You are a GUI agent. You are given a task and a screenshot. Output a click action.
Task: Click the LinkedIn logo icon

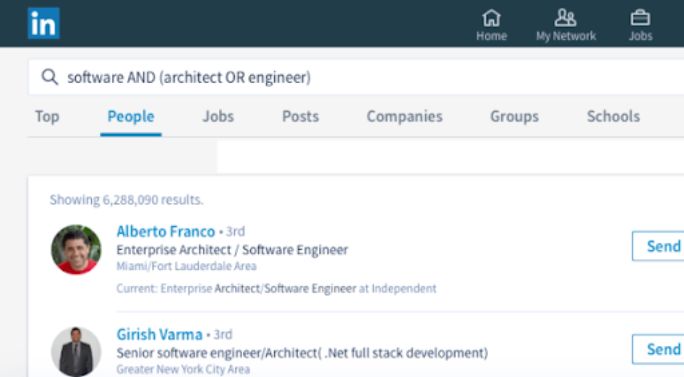coord(44,23)
